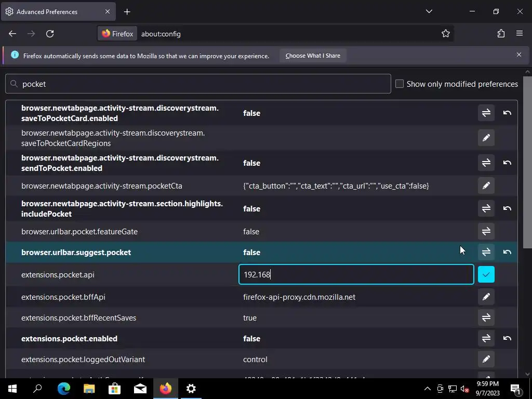Open File Explorer from taskbar
This screenshot has width=532, height=399.
pos(89,389)
